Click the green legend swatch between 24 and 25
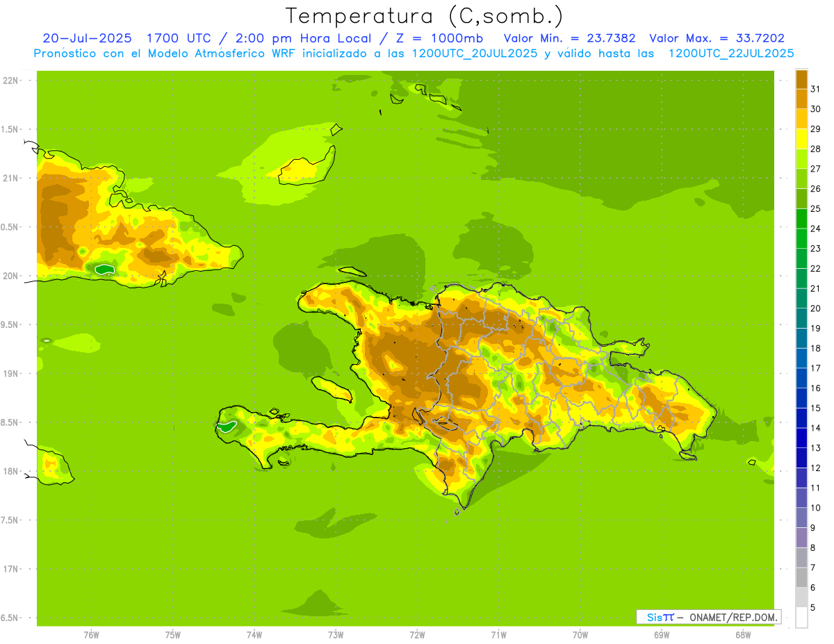This screenshot has width=834, height=644. point(801,218)
